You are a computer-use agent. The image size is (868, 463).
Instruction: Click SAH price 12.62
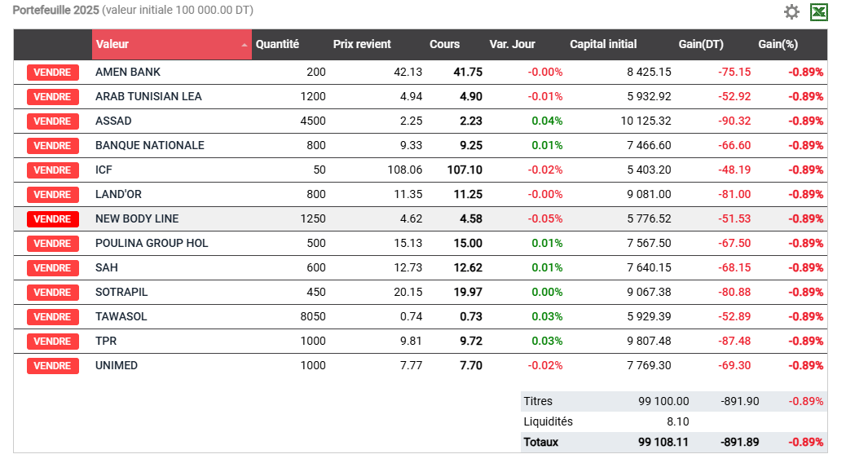point(468,267)
